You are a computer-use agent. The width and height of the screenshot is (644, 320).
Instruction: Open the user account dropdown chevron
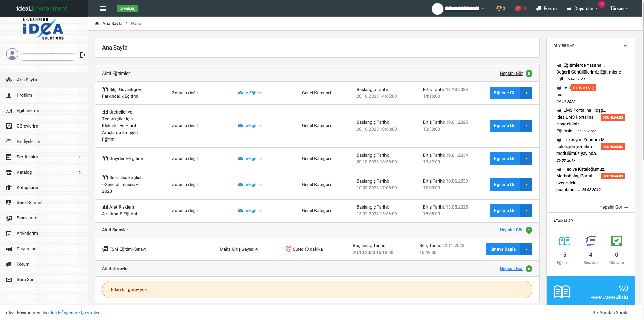pos(483,9)
